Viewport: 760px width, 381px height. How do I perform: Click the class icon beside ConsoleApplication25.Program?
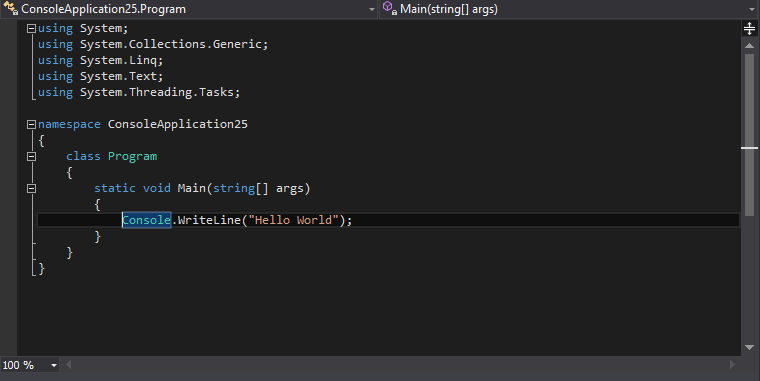click(x=10, y=8)
